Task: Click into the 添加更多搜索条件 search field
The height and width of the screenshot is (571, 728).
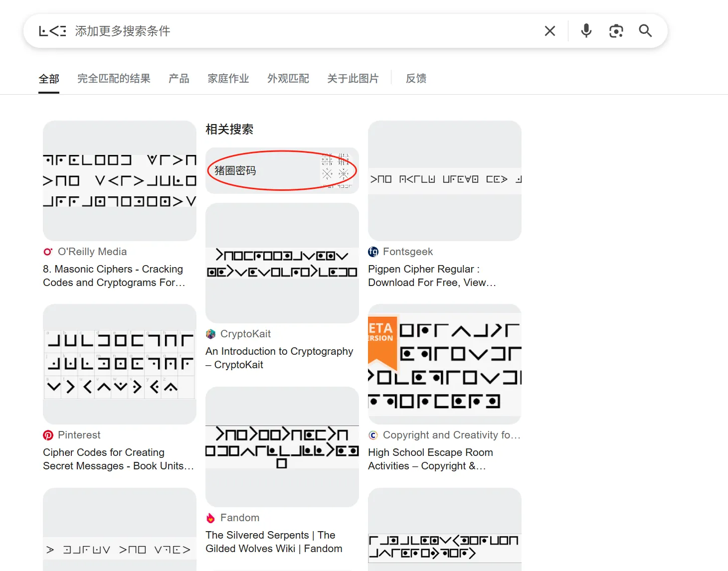Action: point(299,31)
